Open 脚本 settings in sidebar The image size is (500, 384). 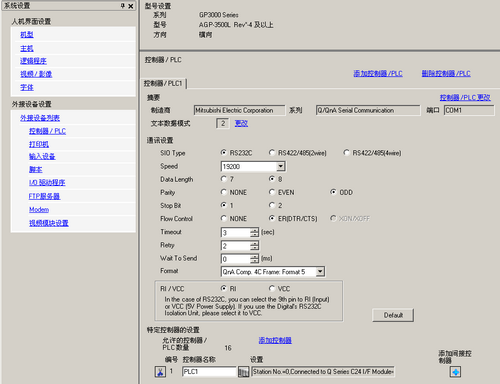(x=36, y=169)
